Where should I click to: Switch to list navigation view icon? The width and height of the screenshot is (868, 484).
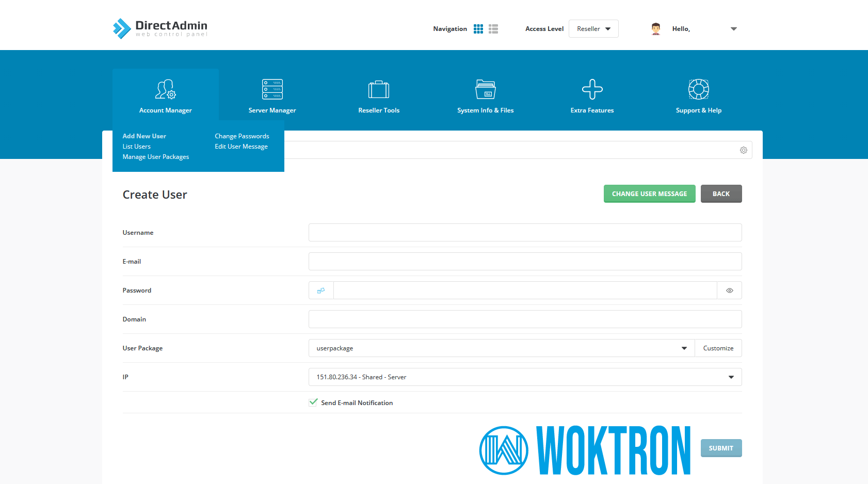[493, 29]
